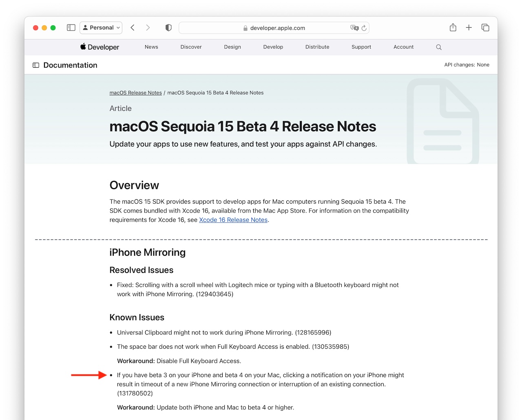The height and width of the screenshot is (420, 522).
Task: Follow the macOS Release Notes breadcrumb link
Action: [136, 93]
